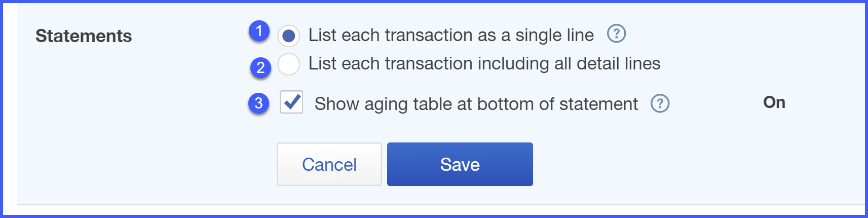Click the question mark after 'single line'
Screen dimensions: 868x218
tap(616, 34)
